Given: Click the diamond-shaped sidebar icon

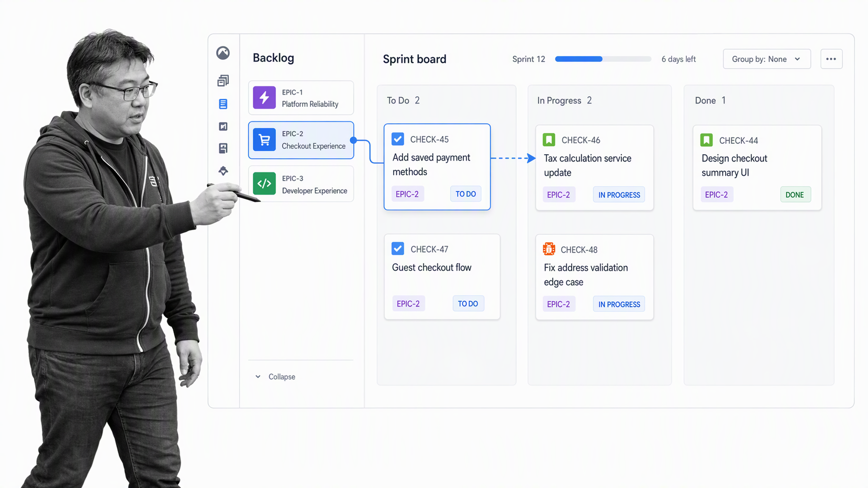Looking at the screenshot, I should click(223, 171).
